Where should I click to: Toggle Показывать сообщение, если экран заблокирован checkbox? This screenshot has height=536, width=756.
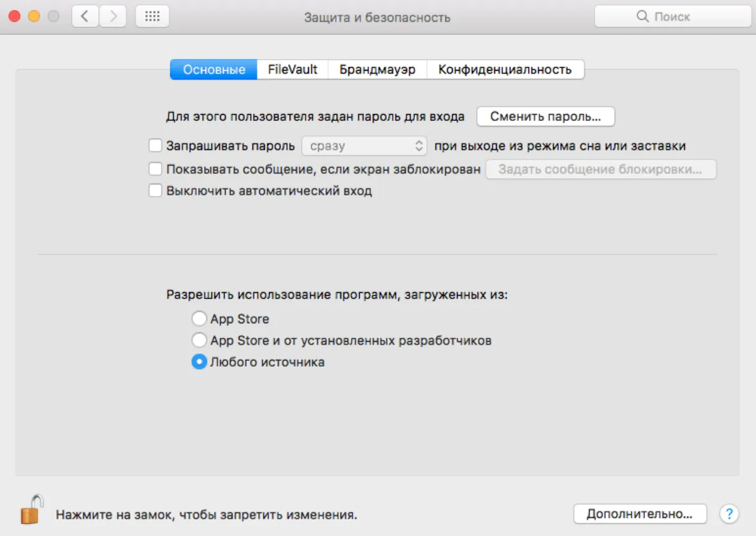pos(155,169)
